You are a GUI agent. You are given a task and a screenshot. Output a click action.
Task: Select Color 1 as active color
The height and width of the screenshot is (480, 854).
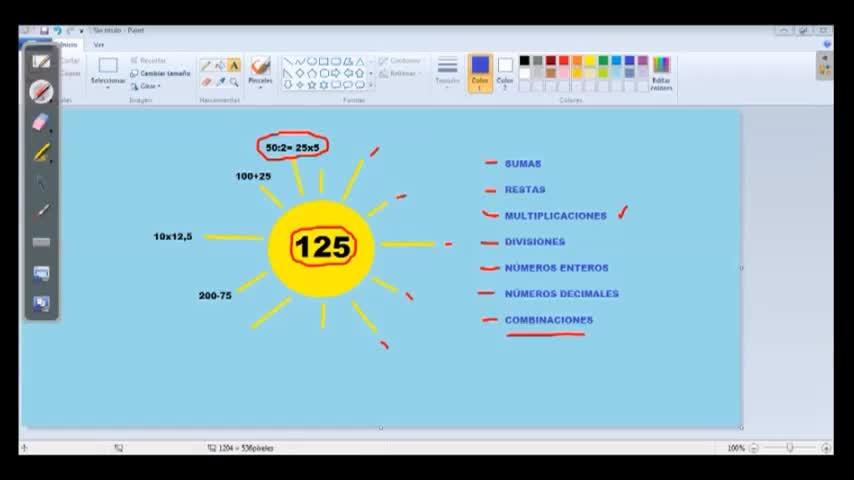[480, 72]
